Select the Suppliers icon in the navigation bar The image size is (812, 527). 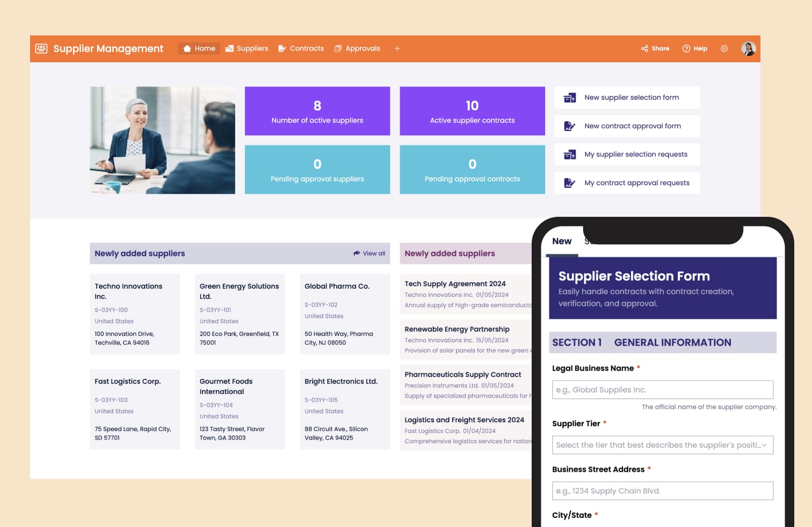tap(229, 48)
